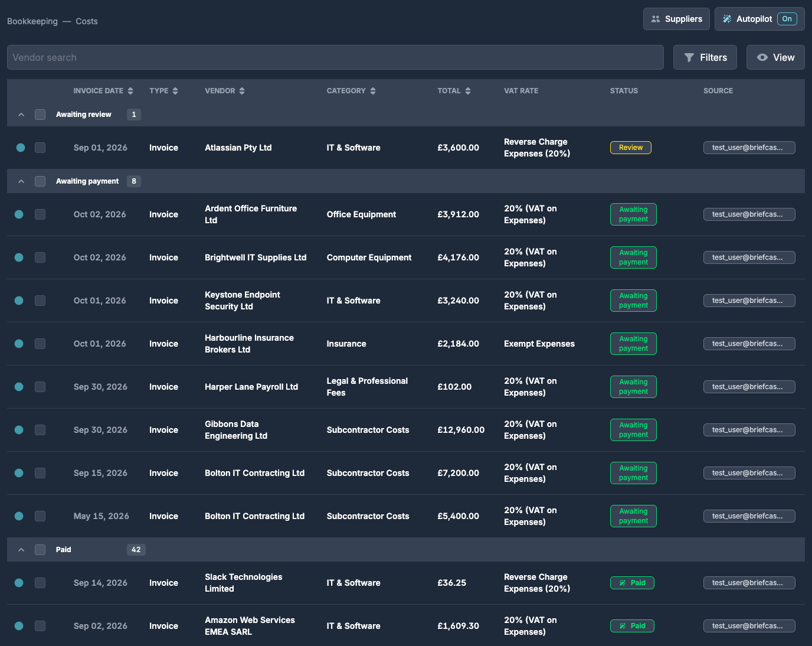Screen dimensions: 812x646
Task: Select all Paid invoices checkbox
Action: (x=40, y=550)
